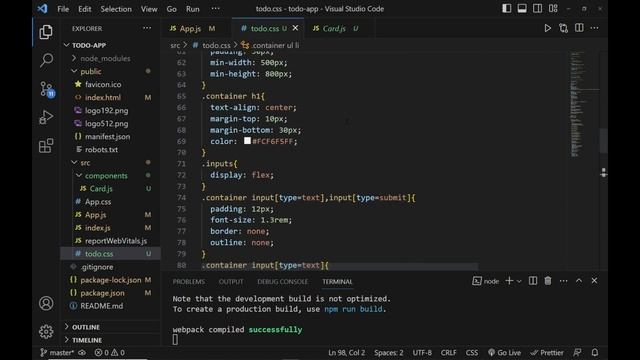The image size is (640, 360).
Task: Open the Manage settings gear icon
Action: (46, 331)
